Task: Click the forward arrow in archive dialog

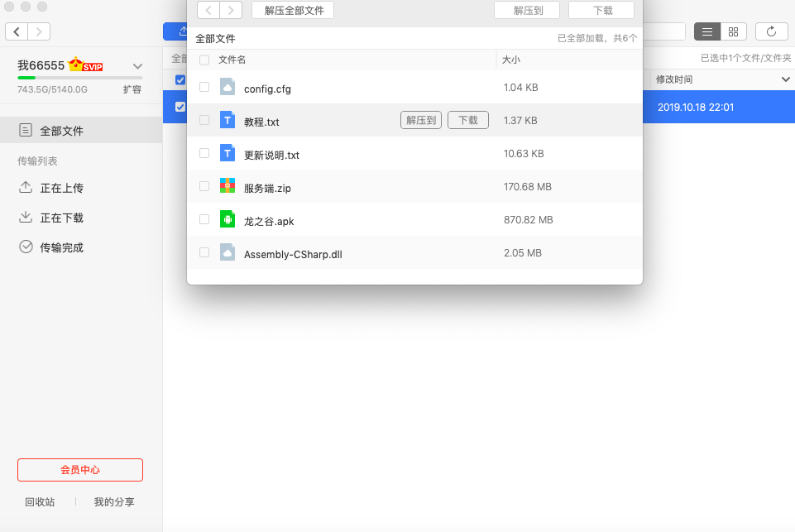Action: (232, 10)
